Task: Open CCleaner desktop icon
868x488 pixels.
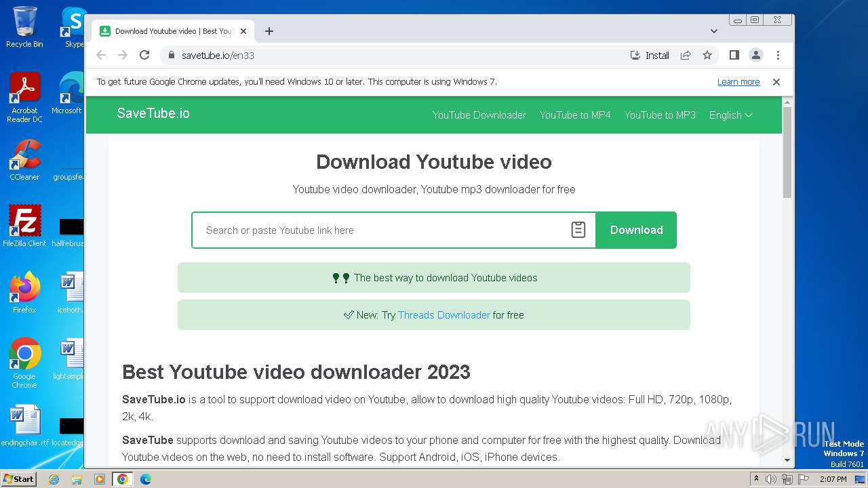Action: 24,160
